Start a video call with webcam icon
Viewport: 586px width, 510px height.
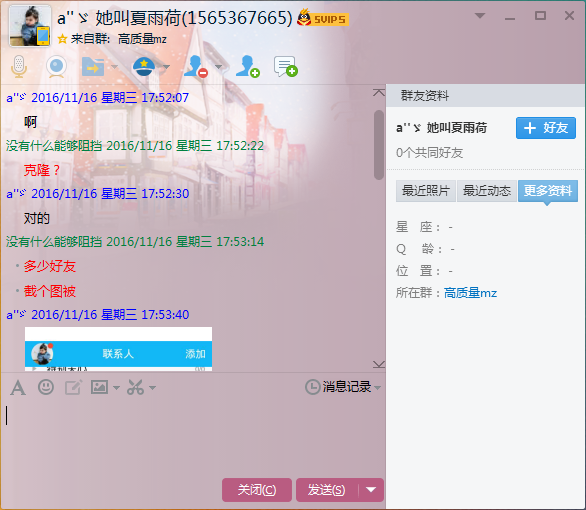point(56,67)
